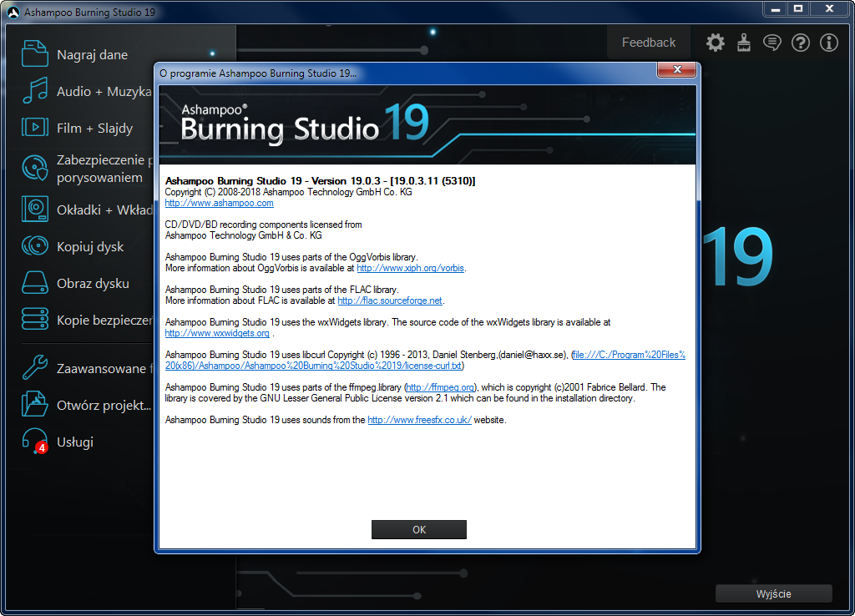Open the www.wxwidgets.org link
The height and width of the screenshot is (616, 855).
tap(217, 333)
